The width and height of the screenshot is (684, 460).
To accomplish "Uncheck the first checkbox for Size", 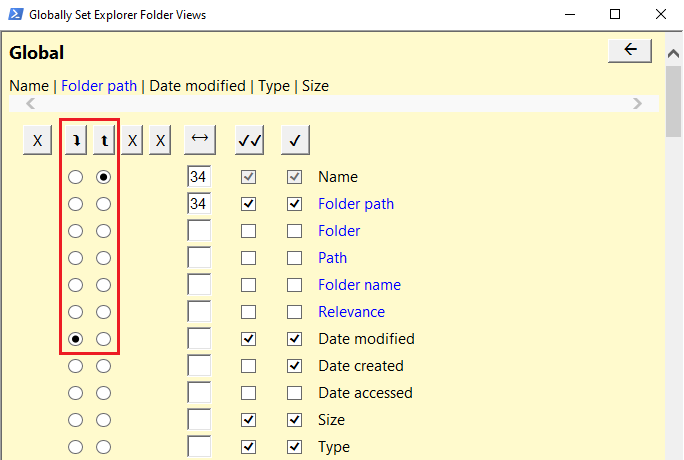I will [249, 420].
